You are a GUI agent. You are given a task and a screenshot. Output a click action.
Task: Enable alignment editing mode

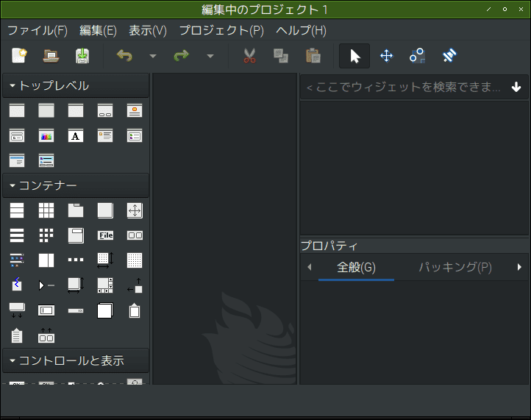[449, 56]
